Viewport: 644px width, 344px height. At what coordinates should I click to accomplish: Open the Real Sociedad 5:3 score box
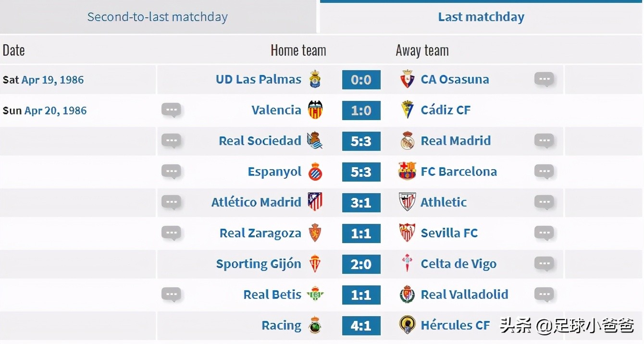tap(361, 141)
